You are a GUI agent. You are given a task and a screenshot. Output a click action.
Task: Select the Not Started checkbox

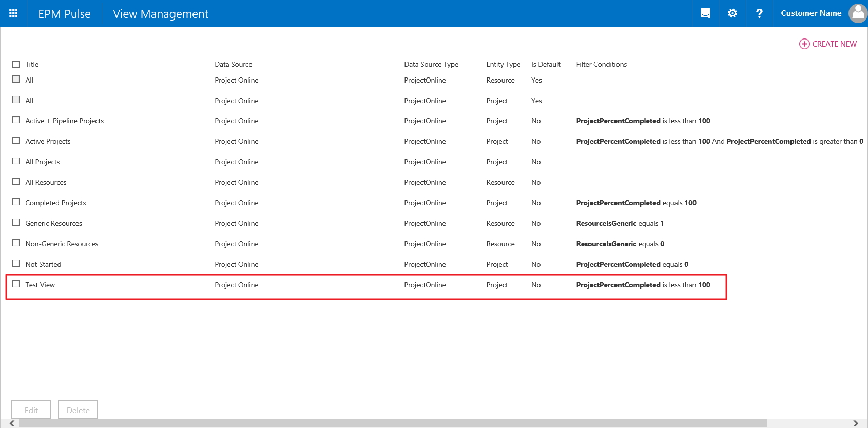coord(16,264)
